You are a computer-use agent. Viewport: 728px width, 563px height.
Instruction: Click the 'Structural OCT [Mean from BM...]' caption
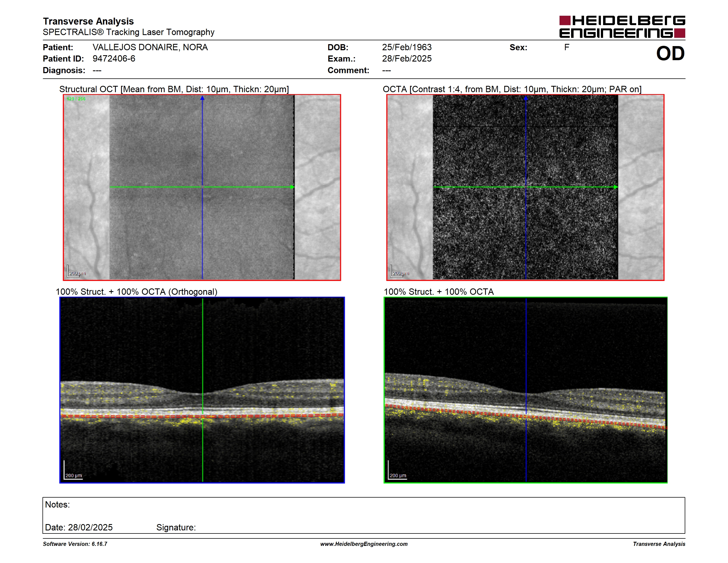coord(174,89)
